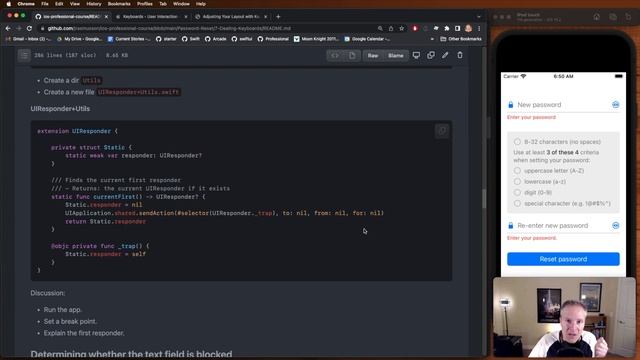
Task: Tap the Re-enter new password field
Action: point(563,226)
